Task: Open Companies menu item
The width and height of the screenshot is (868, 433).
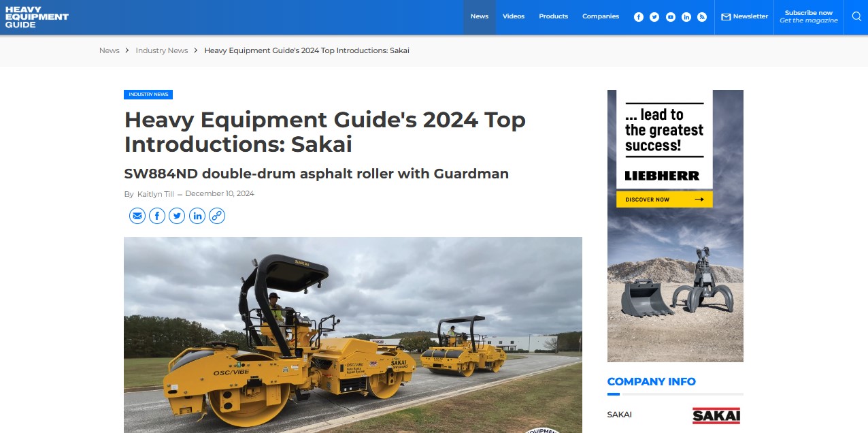Action: pyautogui.click(x=601, y=17)
